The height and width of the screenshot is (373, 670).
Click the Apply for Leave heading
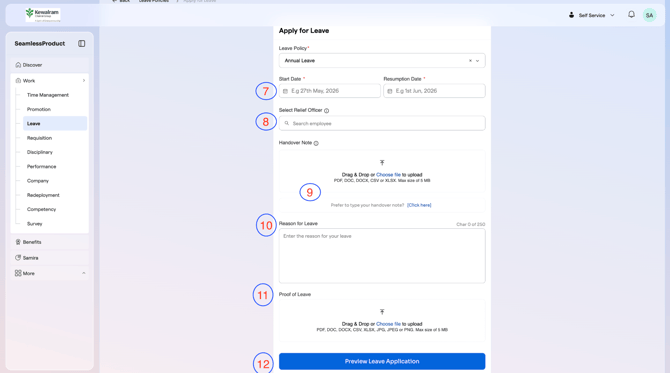(x=304, y=31)
